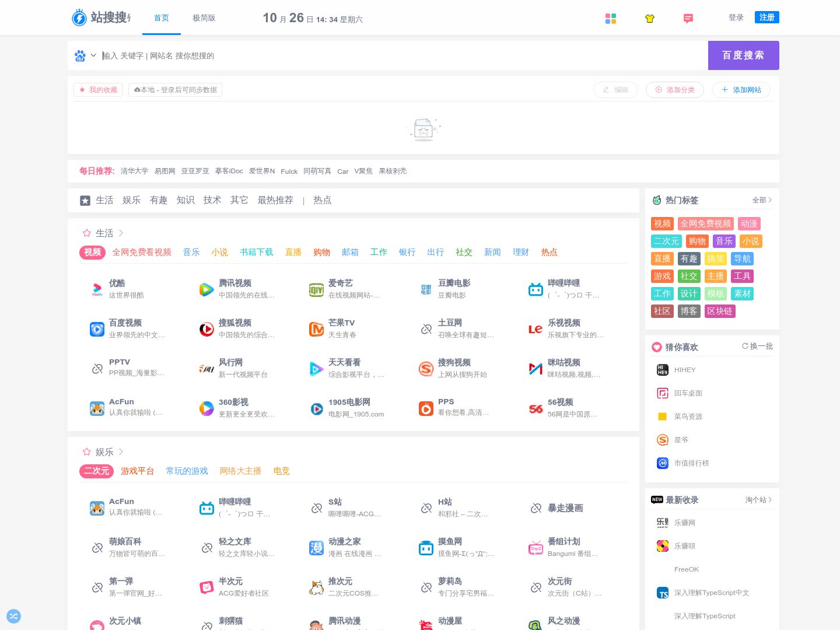Select the 娱乐 category in navigation bar

[131, 200]
